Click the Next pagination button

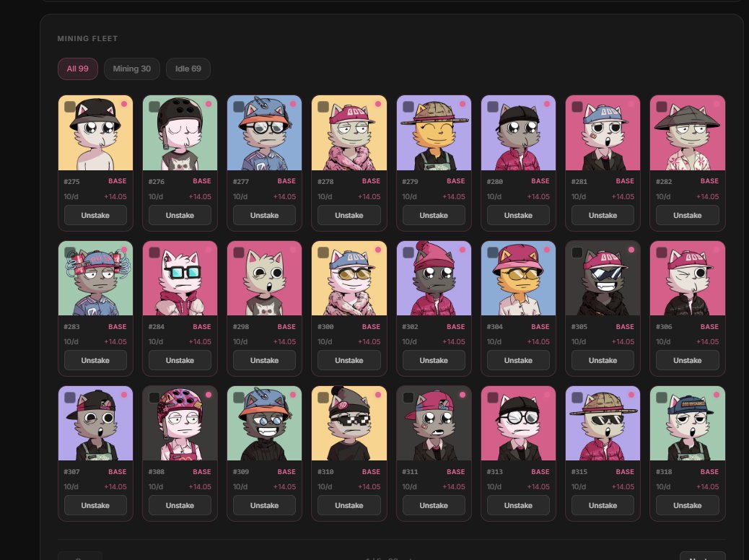tap(703, 556)
